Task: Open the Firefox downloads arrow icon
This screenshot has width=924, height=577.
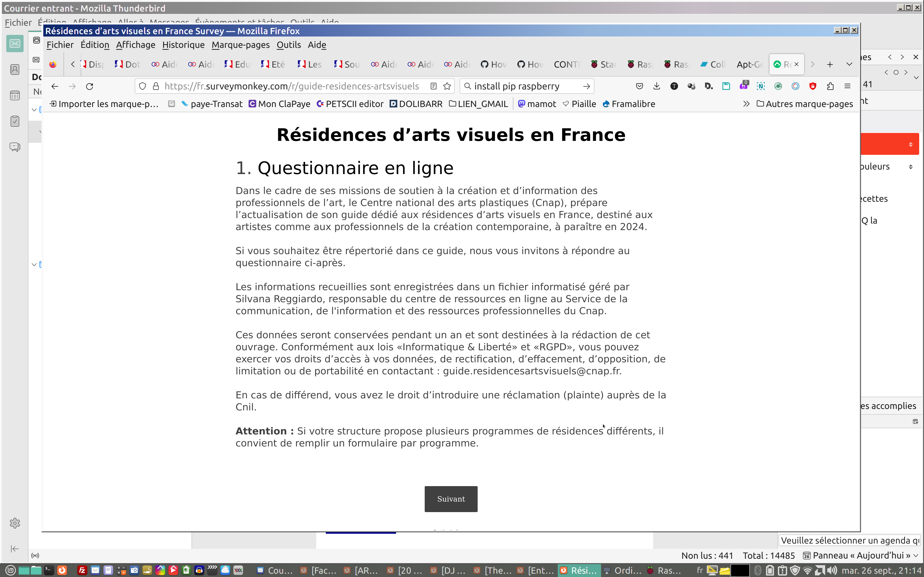Action: pos(657,86)
